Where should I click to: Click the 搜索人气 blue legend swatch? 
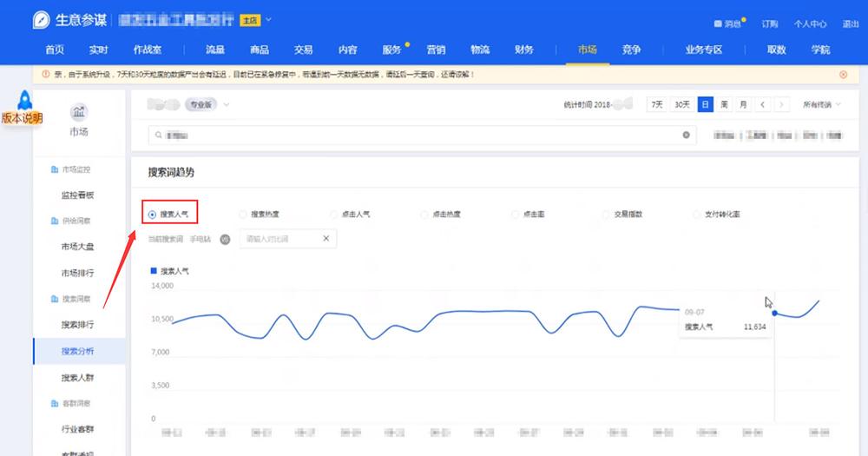coord(154,271)
